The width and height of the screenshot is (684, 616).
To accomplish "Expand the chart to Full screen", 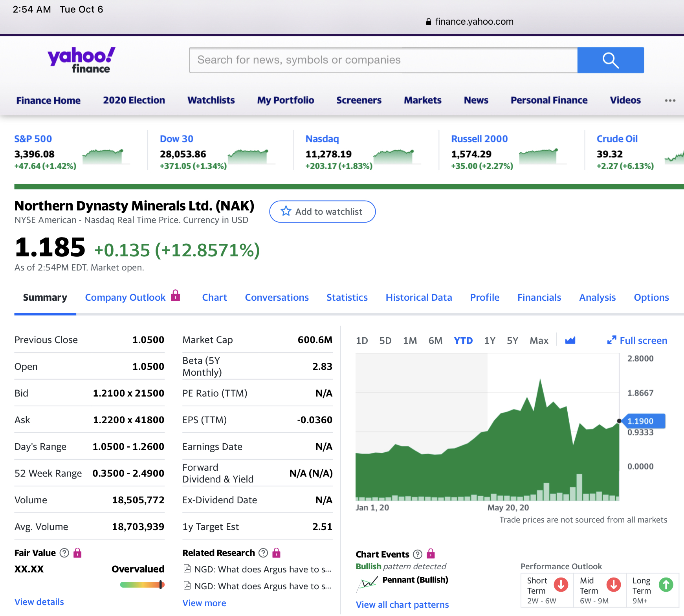I will tap(637, 341).
